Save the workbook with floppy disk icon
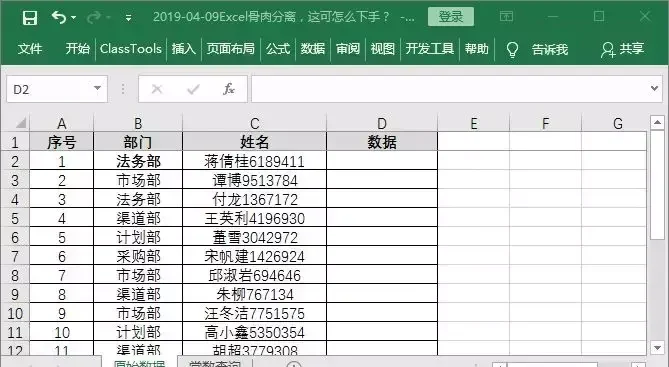This screenshot has width=669, height=367. point(30,17)
